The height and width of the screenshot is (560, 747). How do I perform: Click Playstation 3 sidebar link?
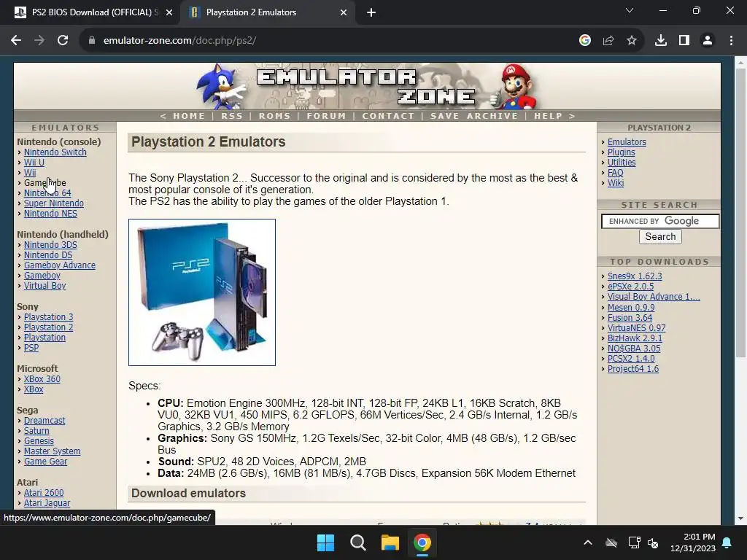pyautogui.click(x=49, y=317)
